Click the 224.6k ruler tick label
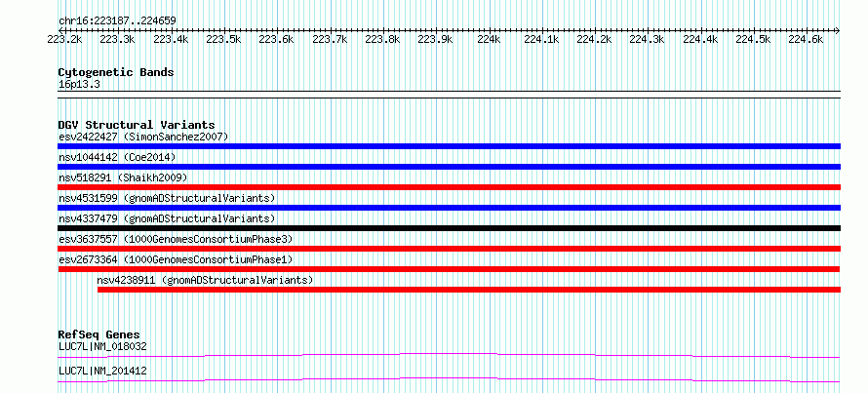This screenshot has width=868, height=393. click(x=806, y=39)
